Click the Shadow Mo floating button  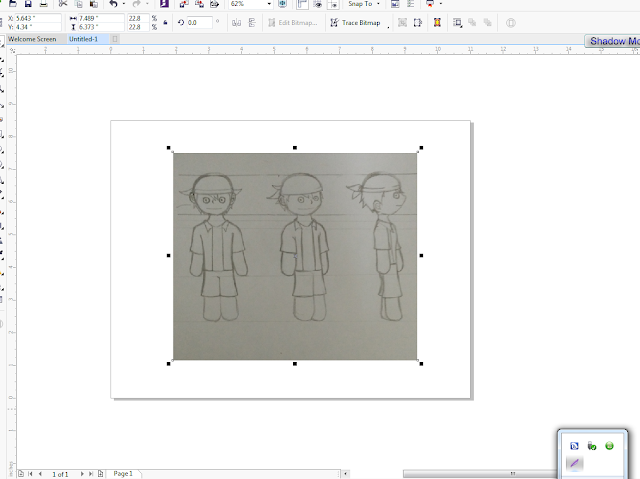click(x=612, y=41)
